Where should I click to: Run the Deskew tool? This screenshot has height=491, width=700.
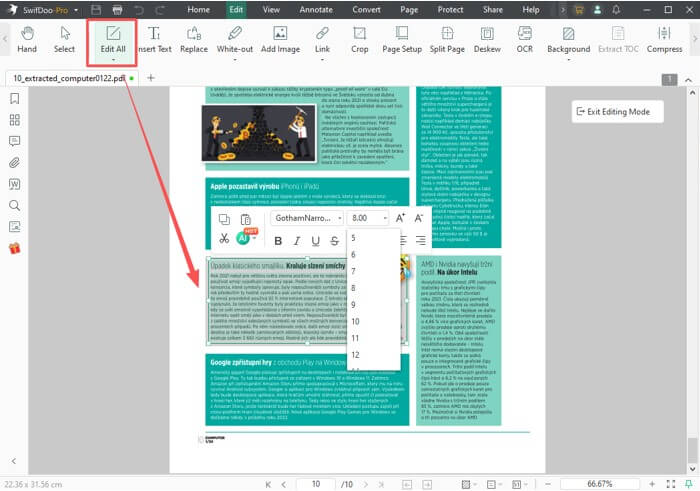(487, 39)
